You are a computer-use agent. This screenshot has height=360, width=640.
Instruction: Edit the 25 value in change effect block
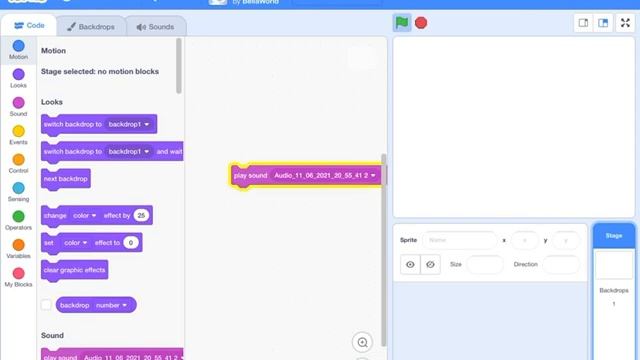(x=141, y=215)
